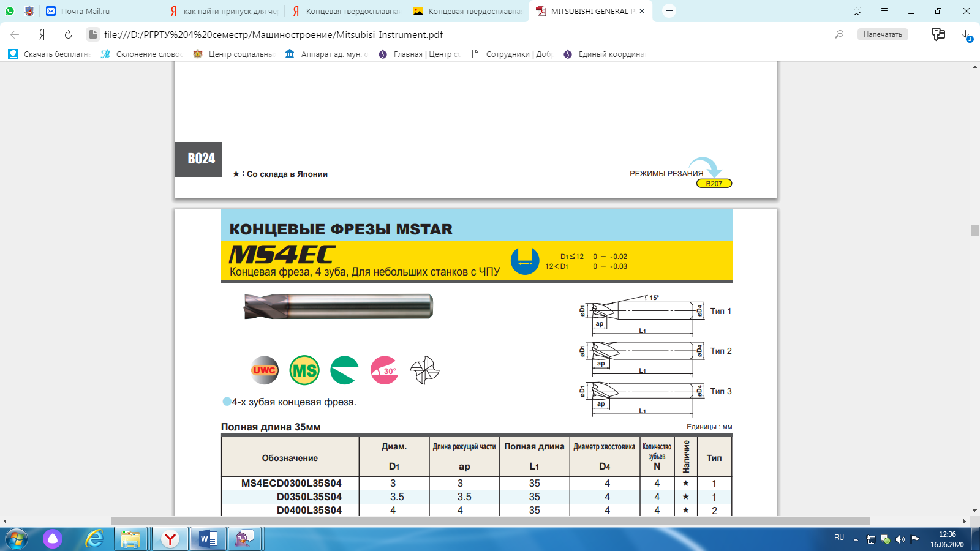Open 'Сотрудники | Доб' bookmark
Image resolution: width=980 pixels, height=551 pixels.
511,54
